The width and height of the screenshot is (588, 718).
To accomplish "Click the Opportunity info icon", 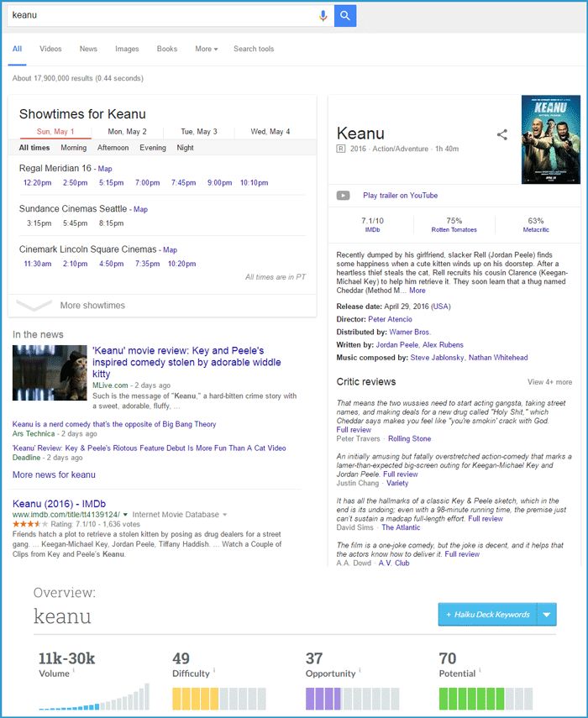I will point(360,670).
